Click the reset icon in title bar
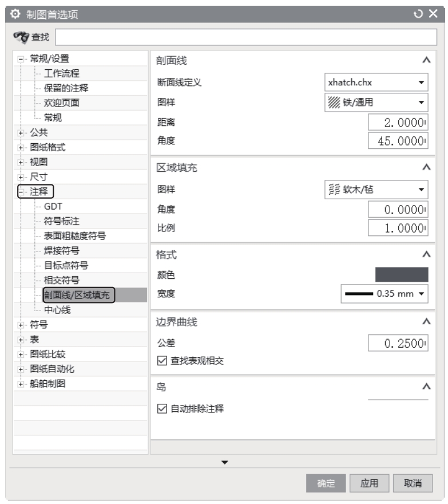This screenshot has height=504, width=448. (418, 14)
